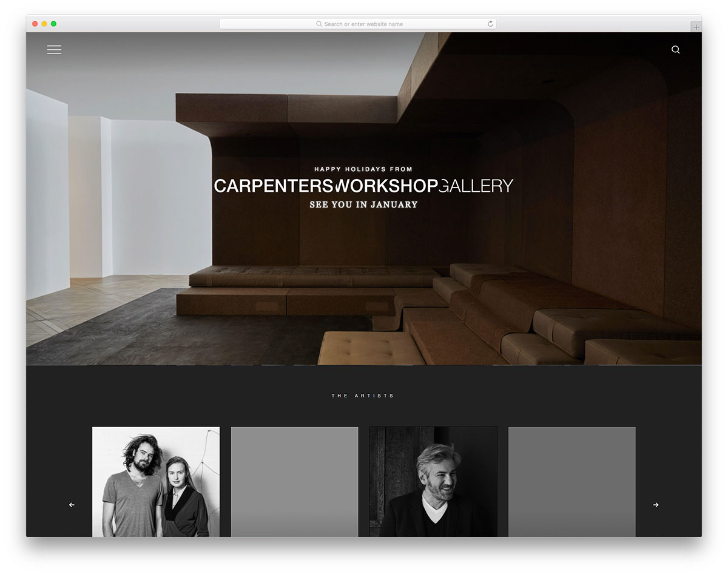Reload the page with the refresh icon
728x574 pixels.
pos(490,24)
